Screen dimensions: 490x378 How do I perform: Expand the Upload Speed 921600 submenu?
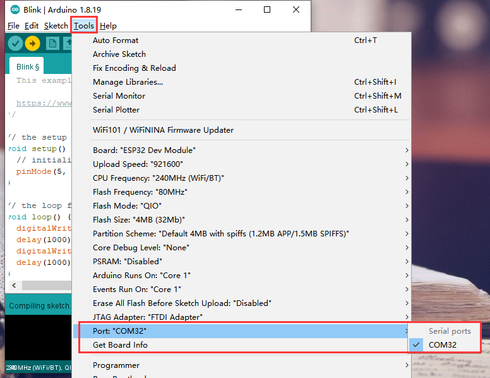(x=241, y=164)
